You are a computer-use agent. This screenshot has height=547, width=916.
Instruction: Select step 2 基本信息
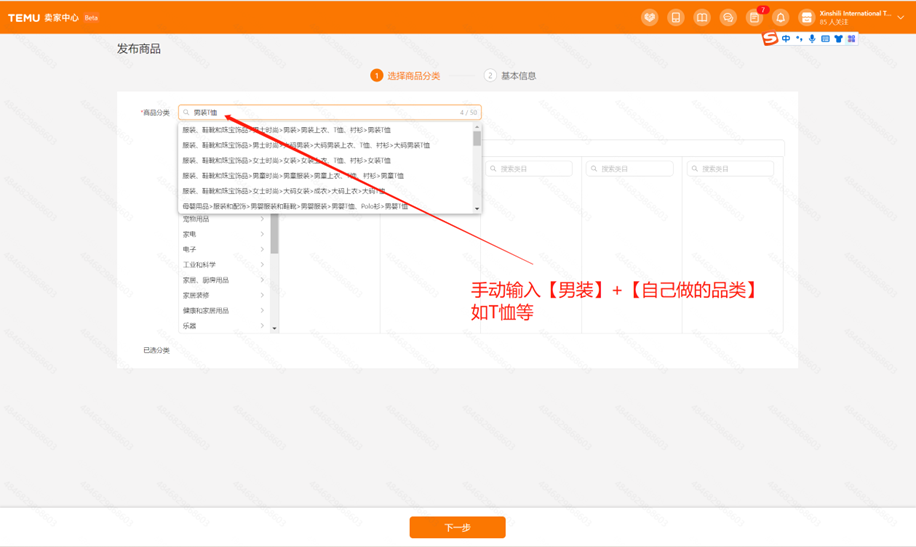point(510,75)
